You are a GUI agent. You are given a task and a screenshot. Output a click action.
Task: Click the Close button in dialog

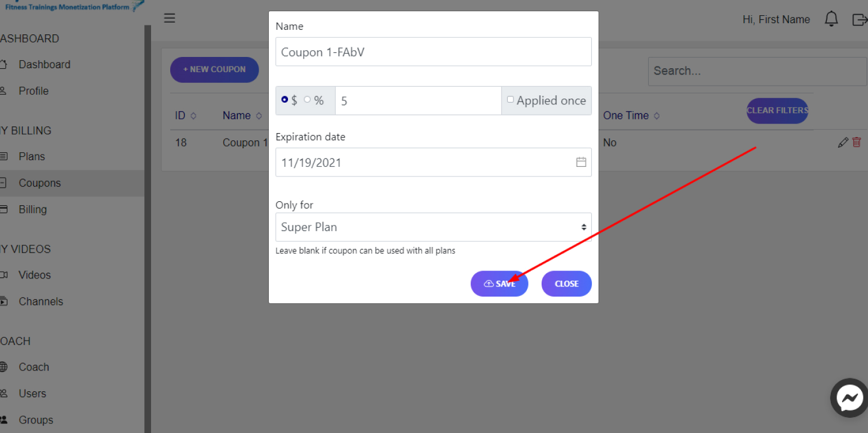[x=566, y=284]
